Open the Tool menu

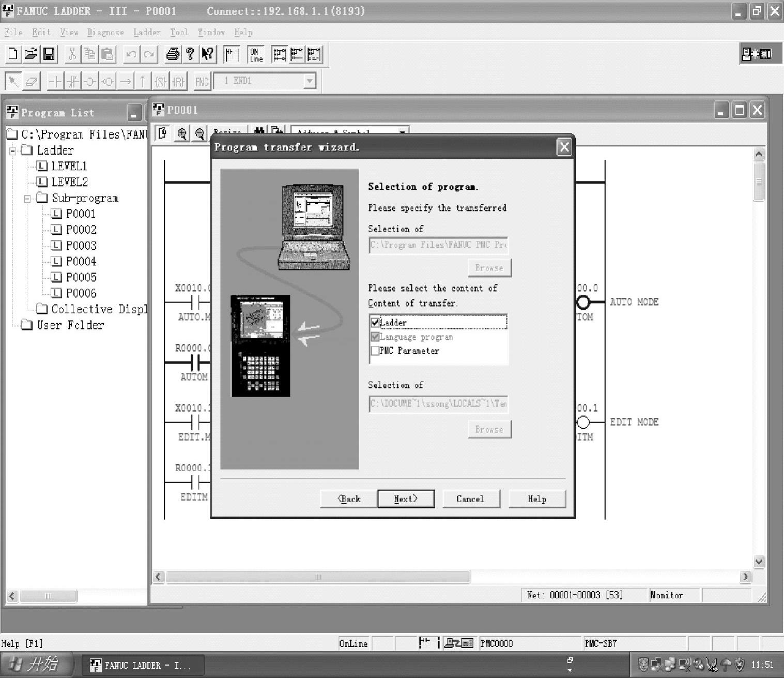tap(179, 32)
